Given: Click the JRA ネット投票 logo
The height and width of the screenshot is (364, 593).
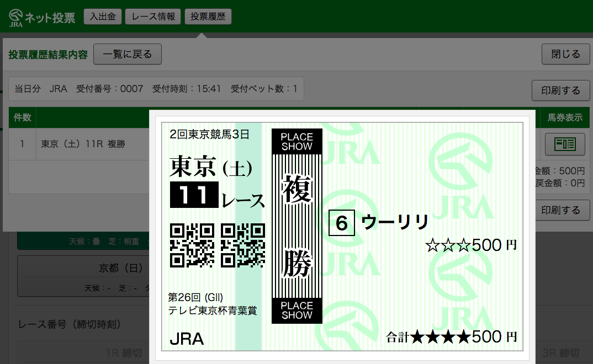Looking at the screenshot, I should click(42, 18).
